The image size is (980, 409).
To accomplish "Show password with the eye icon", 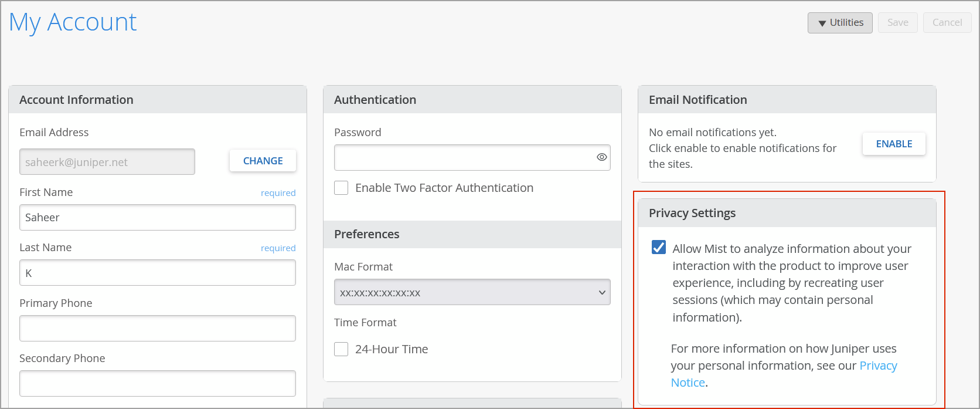I will pos(601,157).
